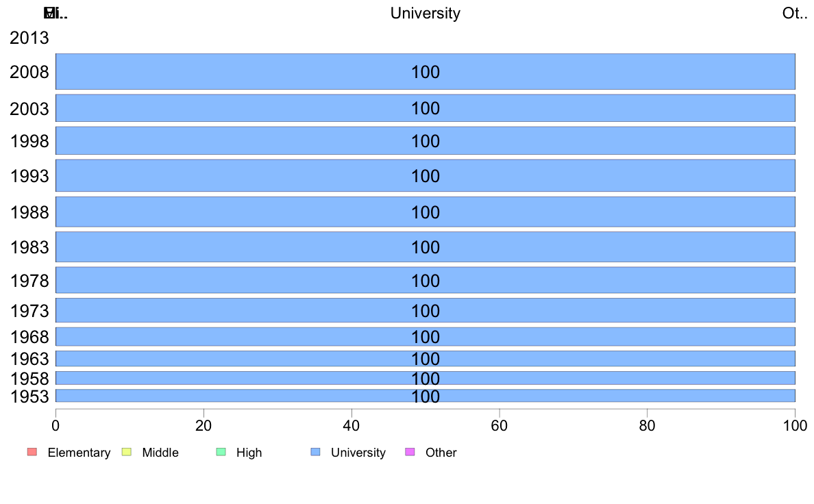Click the red Elementary legend swatch
This screenshot has width=814, height=504.
pyautogui.click(x=32, y=452)
